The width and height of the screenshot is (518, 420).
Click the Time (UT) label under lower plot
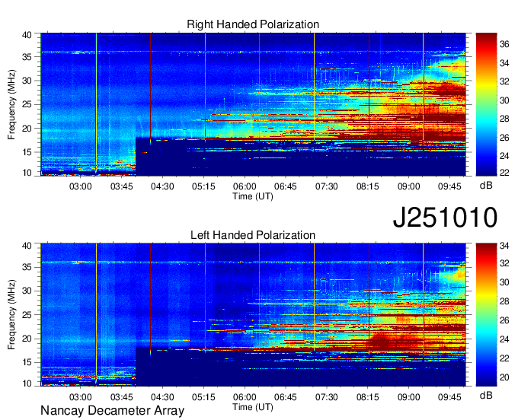(253, 406)
